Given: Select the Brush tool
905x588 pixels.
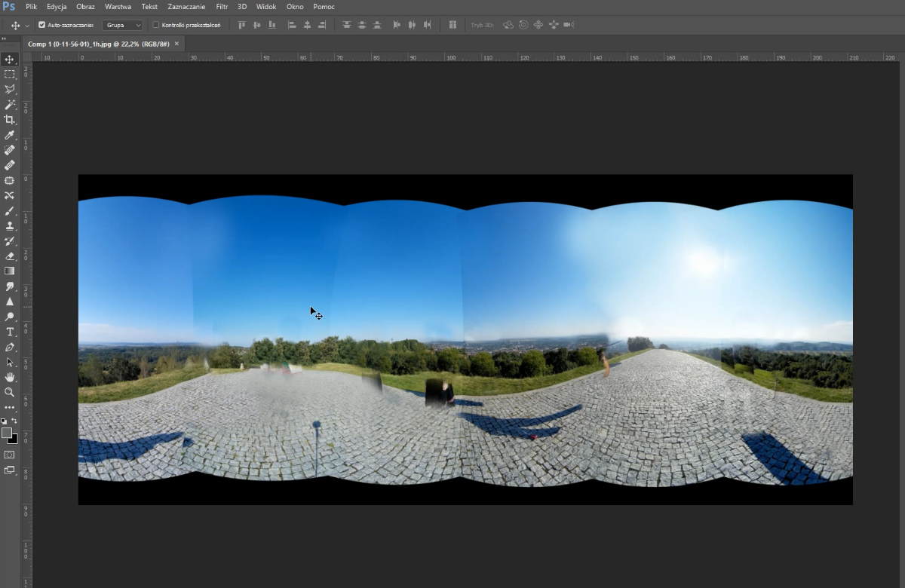Looking at the screenshot, I should (x=10, y=211).
